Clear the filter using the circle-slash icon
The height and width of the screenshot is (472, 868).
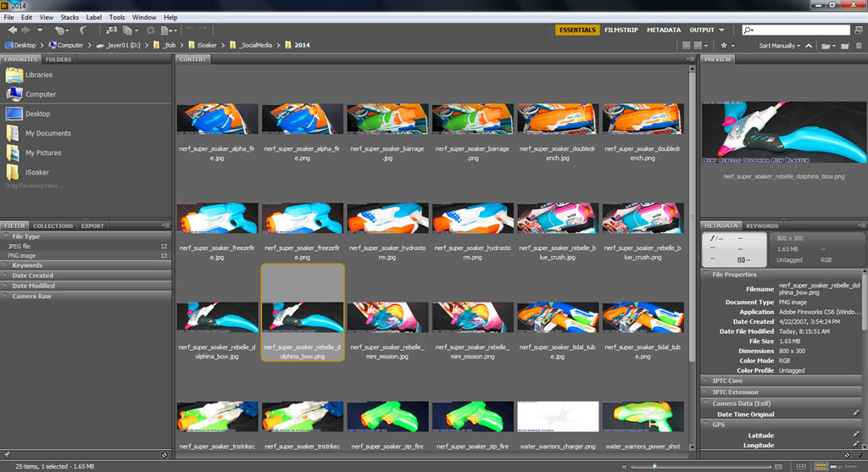[164, 455]
